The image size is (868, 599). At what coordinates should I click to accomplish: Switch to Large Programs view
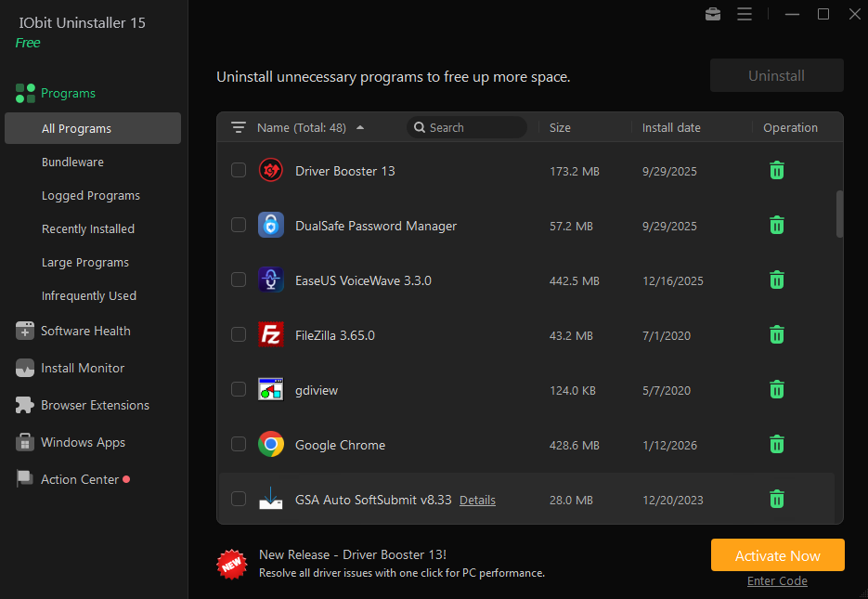(x=85, y=263)
